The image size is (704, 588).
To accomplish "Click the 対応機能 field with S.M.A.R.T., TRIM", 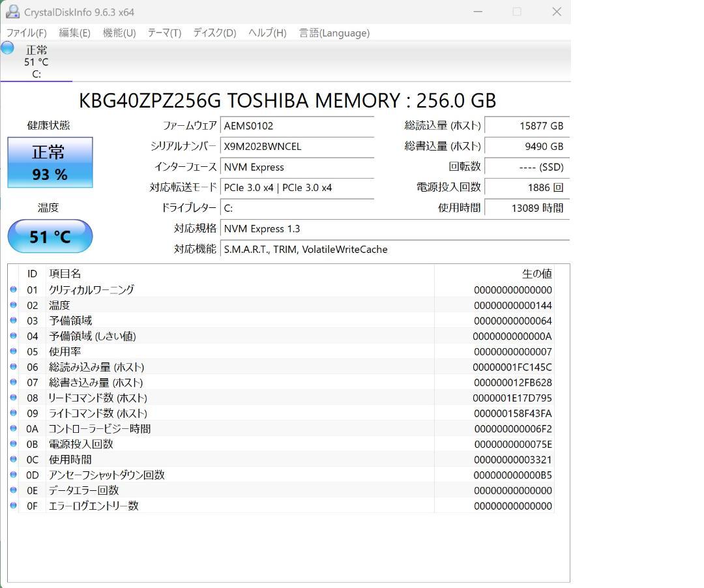I will (394, 250).
